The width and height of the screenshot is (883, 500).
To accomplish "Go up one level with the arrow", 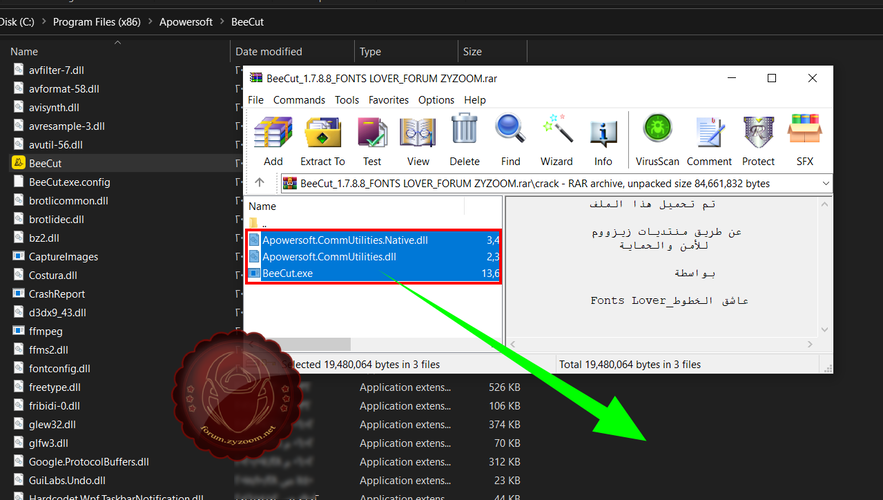I will click(260, 182).
